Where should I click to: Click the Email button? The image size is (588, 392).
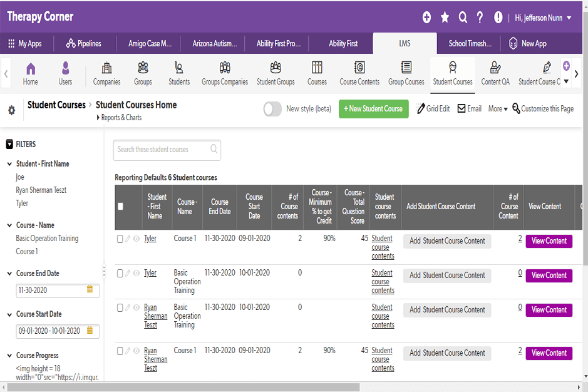[x=470, y=109]
